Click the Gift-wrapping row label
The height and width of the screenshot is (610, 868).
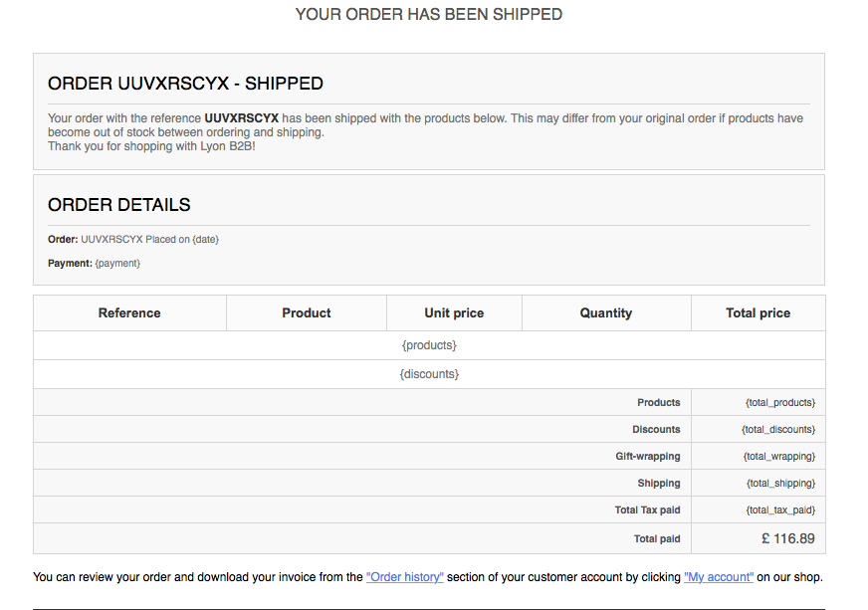(x=648, y=457)
